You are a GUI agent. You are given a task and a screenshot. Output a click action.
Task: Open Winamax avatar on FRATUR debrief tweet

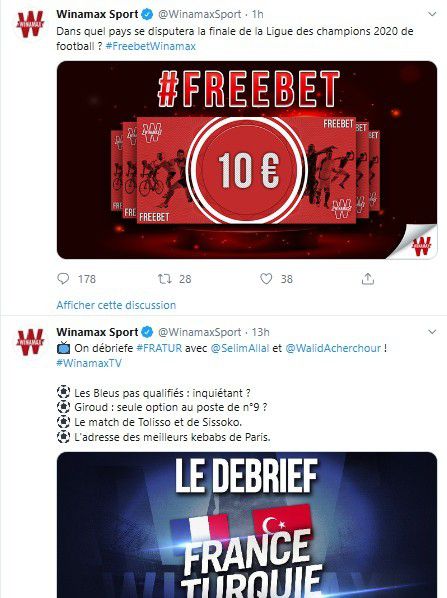point(30,342)
